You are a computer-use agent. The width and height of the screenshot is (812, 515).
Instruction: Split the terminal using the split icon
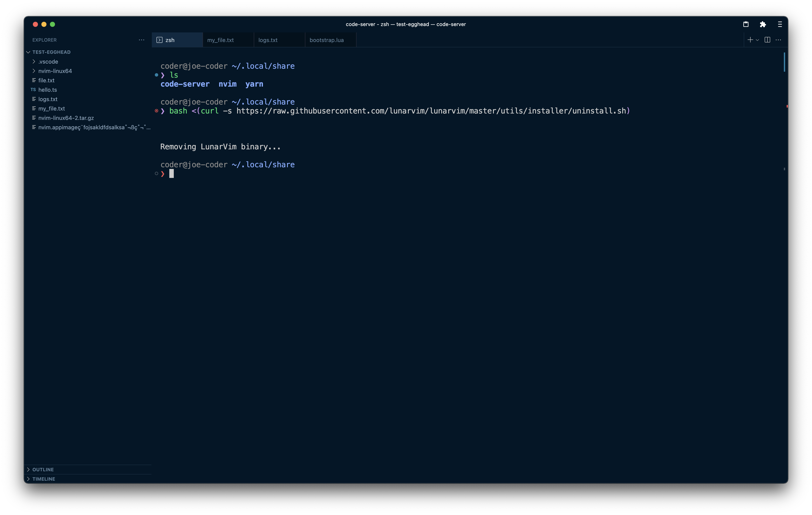pyautogui.click(x=767, y=40)
